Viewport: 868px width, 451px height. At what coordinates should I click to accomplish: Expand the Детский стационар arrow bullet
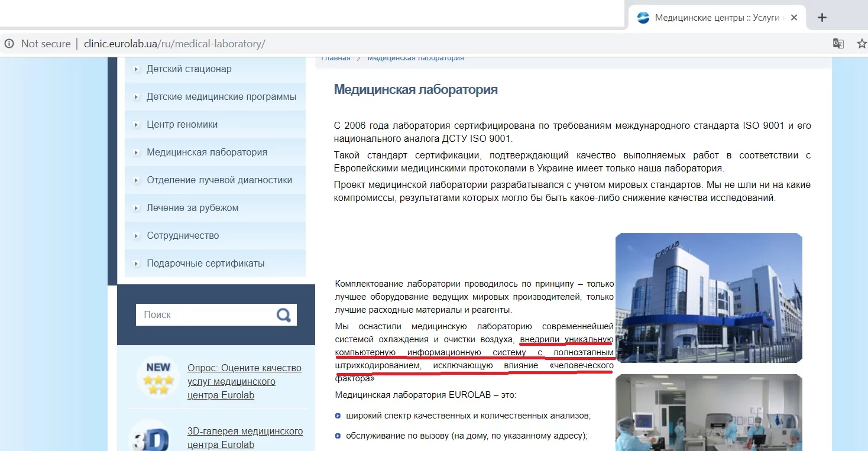pyautogui.click(x=137, y=69)
